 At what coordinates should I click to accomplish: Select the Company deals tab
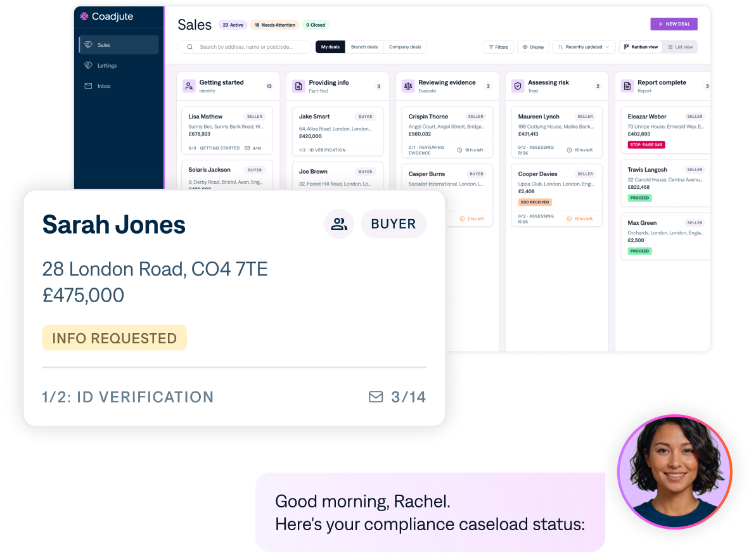(x=405, y=47)
